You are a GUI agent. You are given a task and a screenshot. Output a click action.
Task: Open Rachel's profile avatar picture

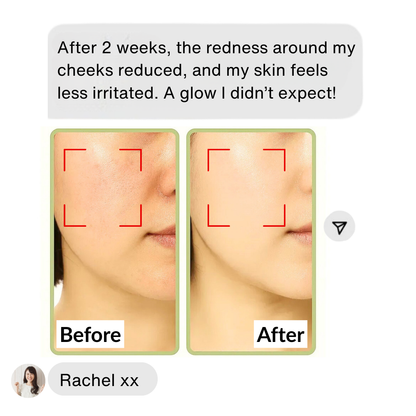click(x=28, y=381)
